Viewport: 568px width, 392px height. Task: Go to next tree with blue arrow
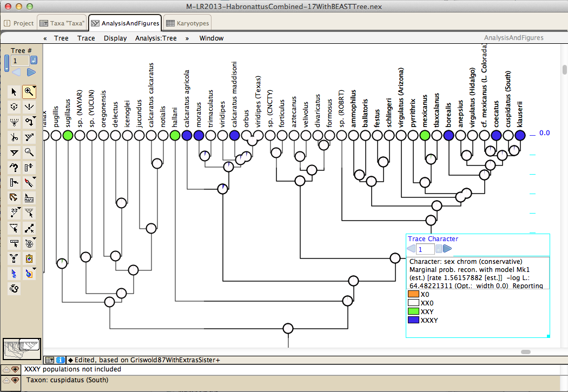31,72
